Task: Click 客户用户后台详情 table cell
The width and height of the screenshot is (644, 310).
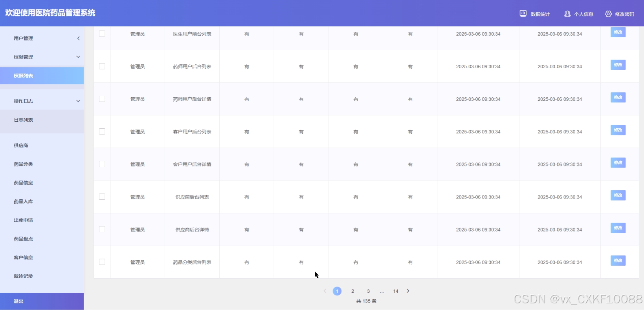Action: 192,164
